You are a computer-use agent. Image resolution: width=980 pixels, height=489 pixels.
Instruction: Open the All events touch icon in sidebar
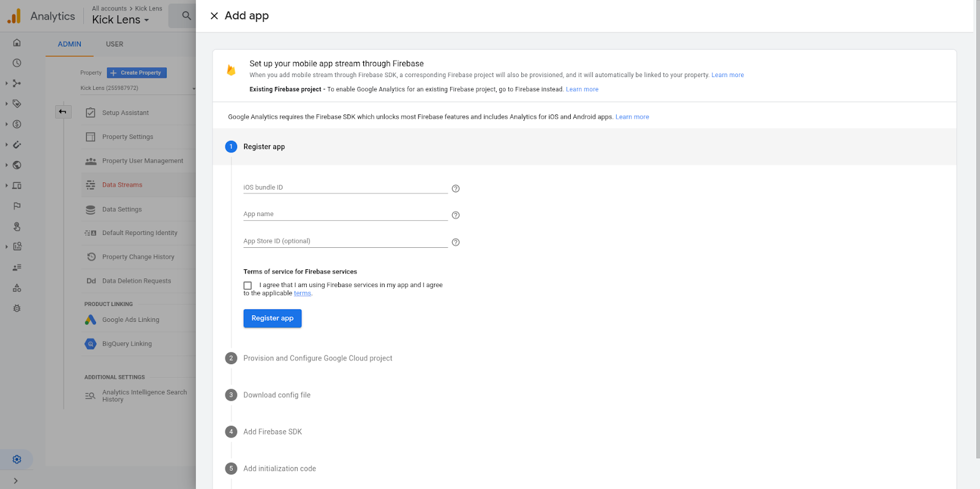coord(17,226)
